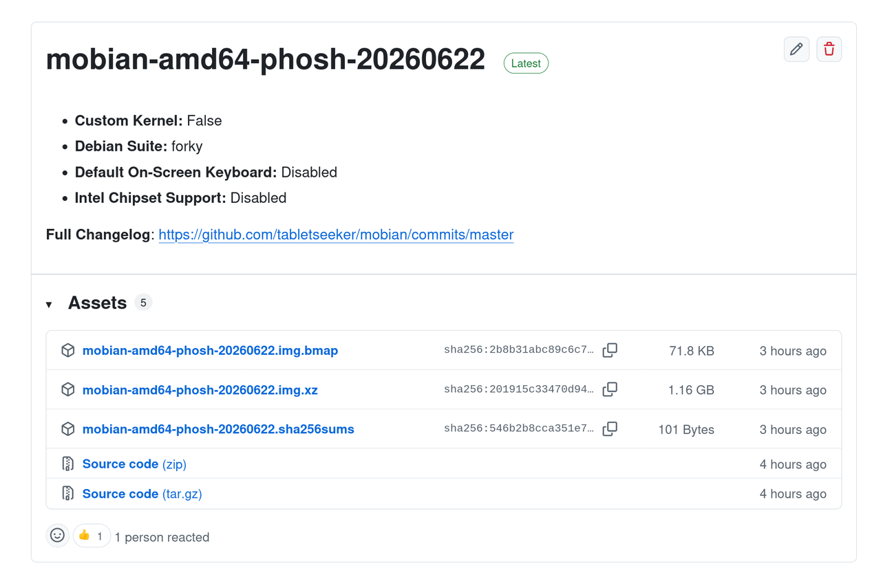Download mobian-amd64-phosh-20260622.img.xz

click(200, 390)
